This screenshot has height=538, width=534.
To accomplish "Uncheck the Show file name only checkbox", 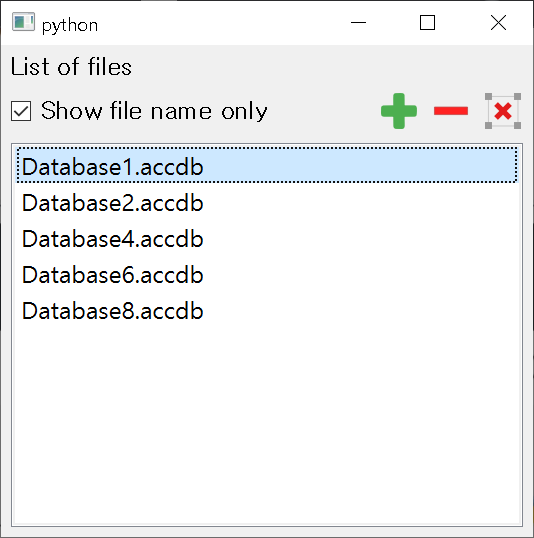I will 21,111.
